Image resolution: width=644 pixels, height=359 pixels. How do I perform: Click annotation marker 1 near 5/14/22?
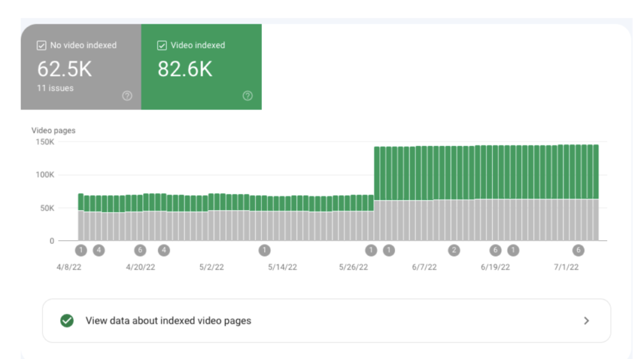pos(264,250)
